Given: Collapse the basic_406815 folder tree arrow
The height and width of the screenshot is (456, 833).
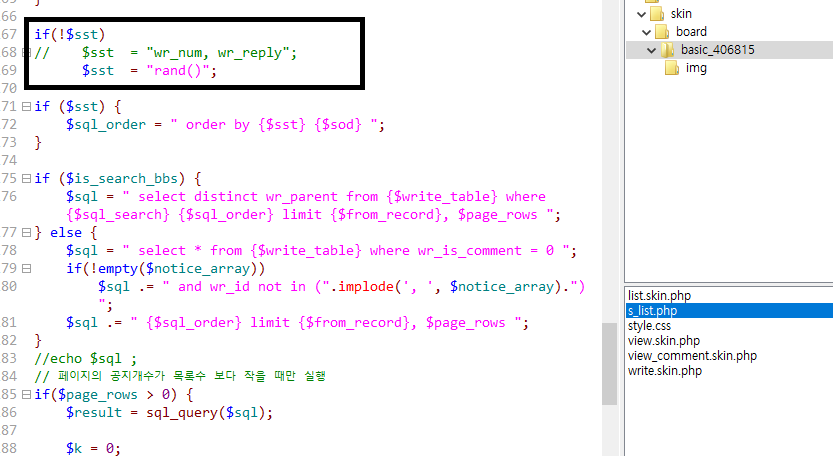Looking at the screenshot, I should point(652,50).
